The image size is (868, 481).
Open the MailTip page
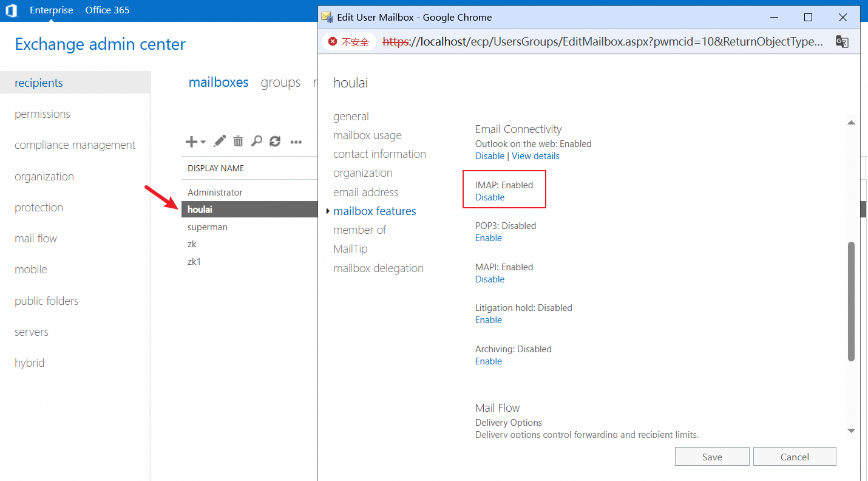[x=350, y=249]
